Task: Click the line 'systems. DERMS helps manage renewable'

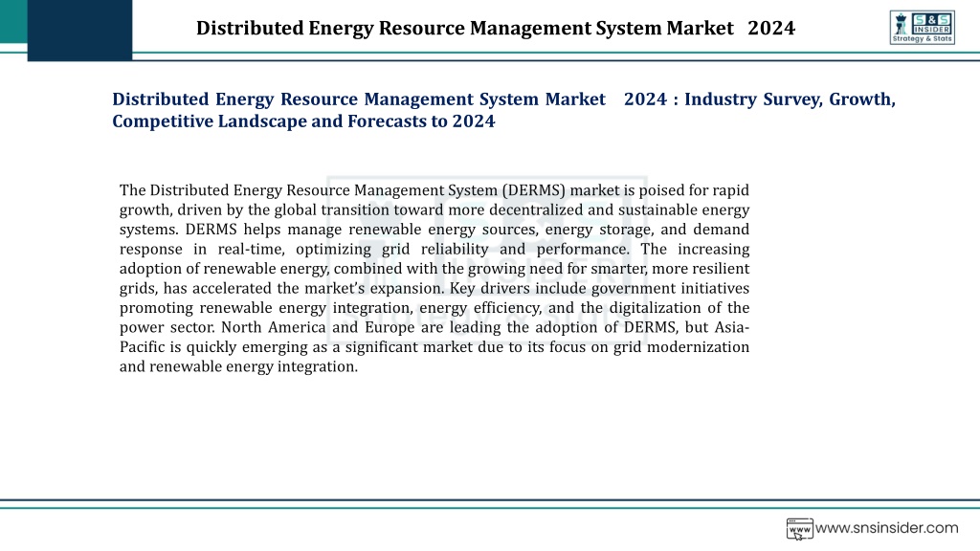Action: pyautogui.click(x=434, y=230)
